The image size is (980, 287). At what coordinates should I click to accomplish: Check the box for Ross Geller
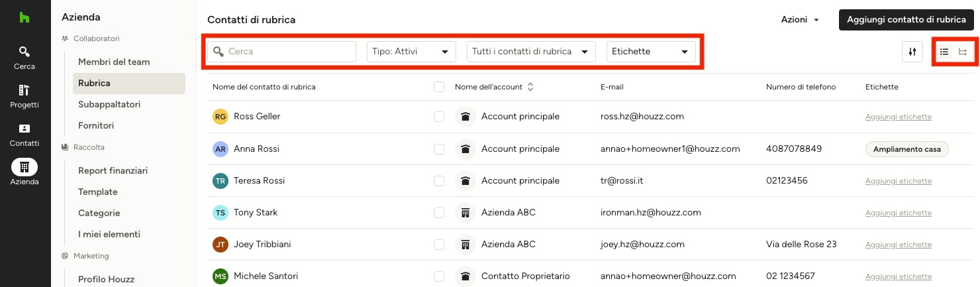[439, 117]
